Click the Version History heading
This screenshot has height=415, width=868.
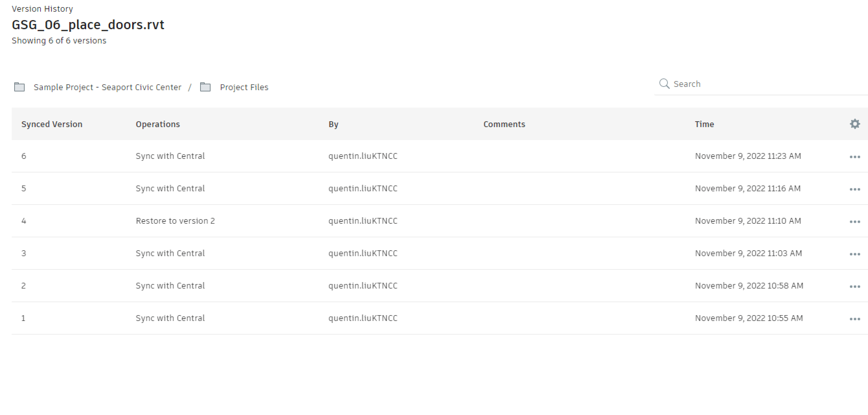coord(42,9)
